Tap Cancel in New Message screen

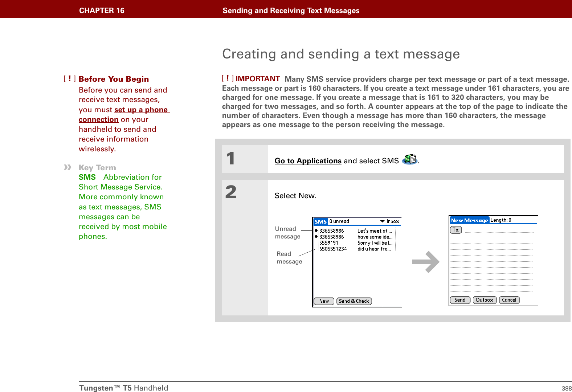coord(509,300)
